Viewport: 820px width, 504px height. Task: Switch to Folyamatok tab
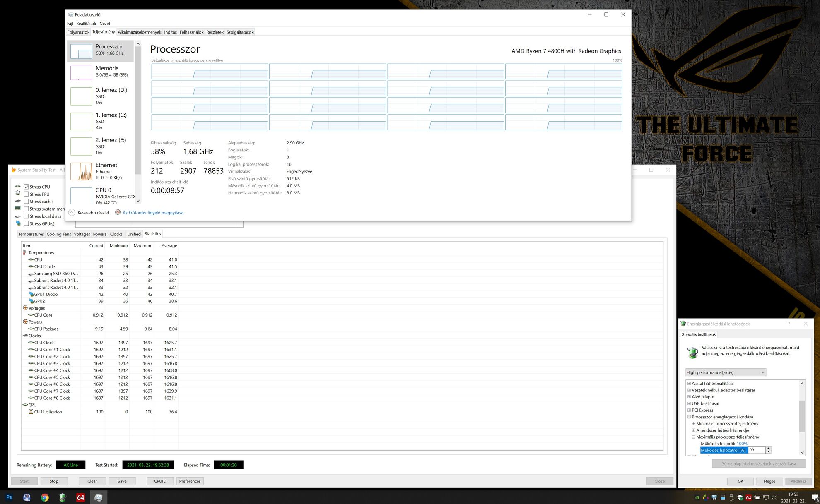coord(78,32)
